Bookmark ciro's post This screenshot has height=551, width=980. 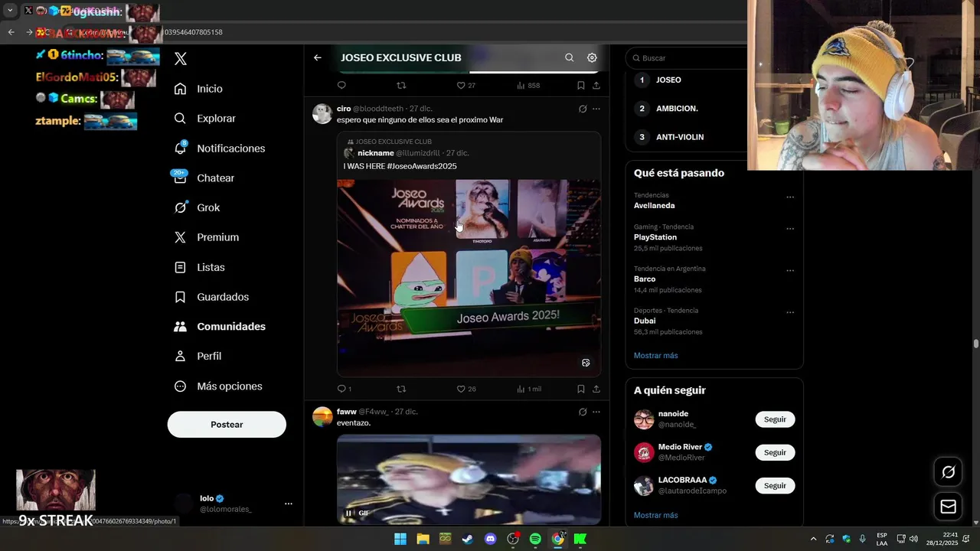[581, 389]
